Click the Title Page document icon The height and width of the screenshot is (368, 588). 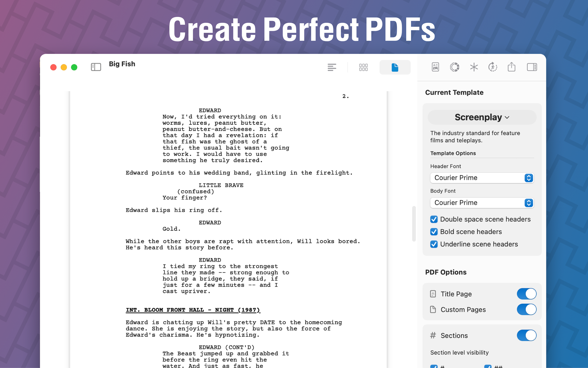(x=433, y=294)
